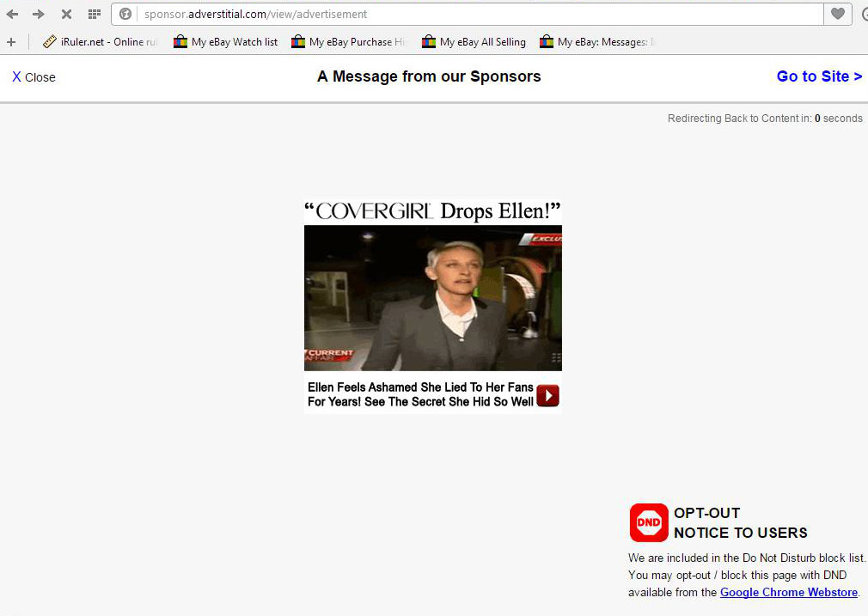Open the My eBay Watch list bookmark
This screenshot has width=868, height=616.
tap(226, 42)
